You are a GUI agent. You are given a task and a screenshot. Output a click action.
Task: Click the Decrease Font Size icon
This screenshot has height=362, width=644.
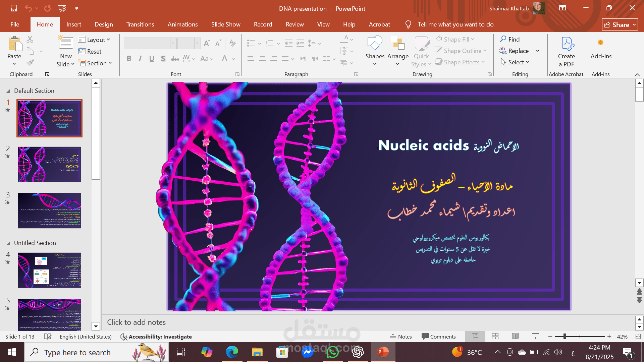(218, 43)
